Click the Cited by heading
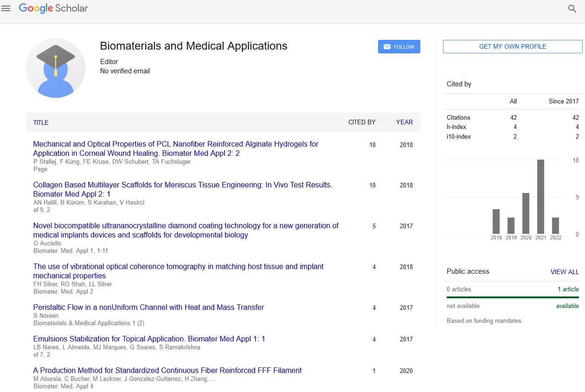Screen dimensions: 585x392 point(459,84)
